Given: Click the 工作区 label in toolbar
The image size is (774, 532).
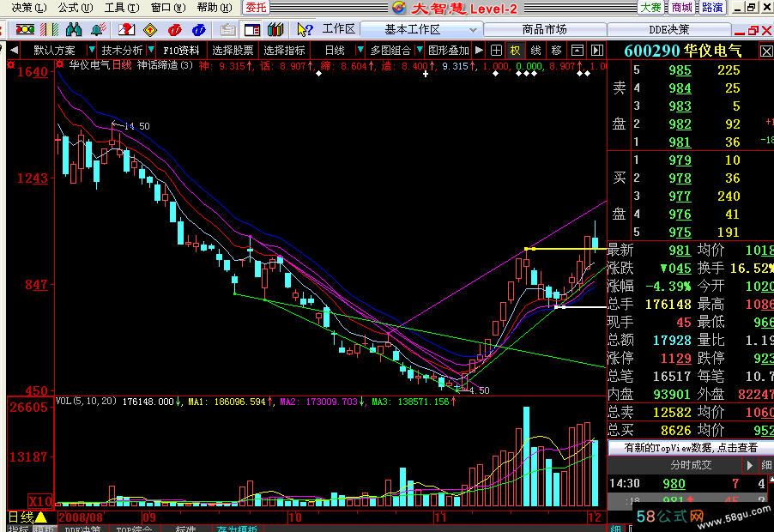Looking at the screenshot, I should 339,29.
